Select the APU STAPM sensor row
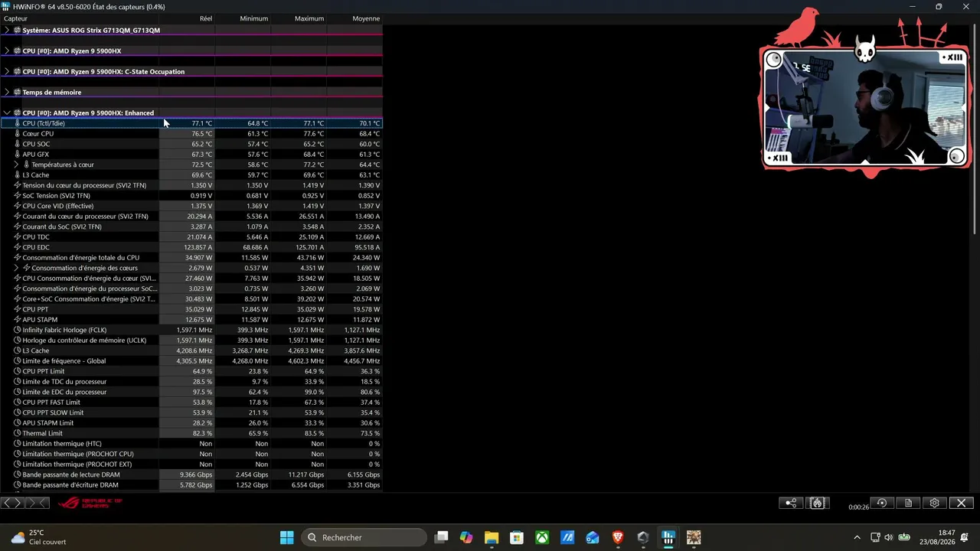Image resolution: width=980 pixels, height=551 pixels. point(191,320)
